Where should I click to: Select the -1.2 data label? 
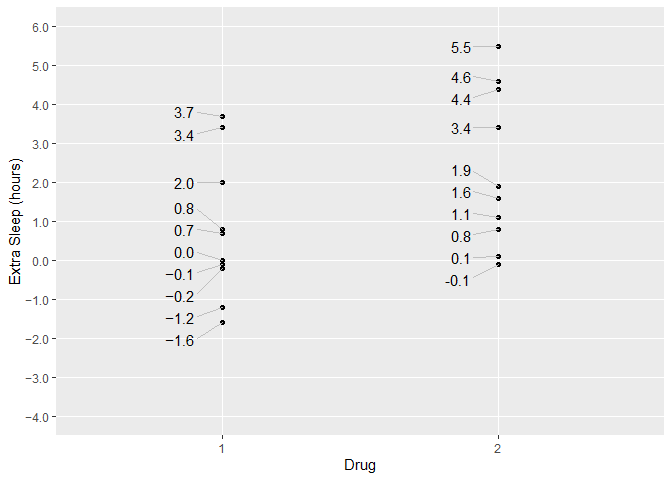click(180, 319)
